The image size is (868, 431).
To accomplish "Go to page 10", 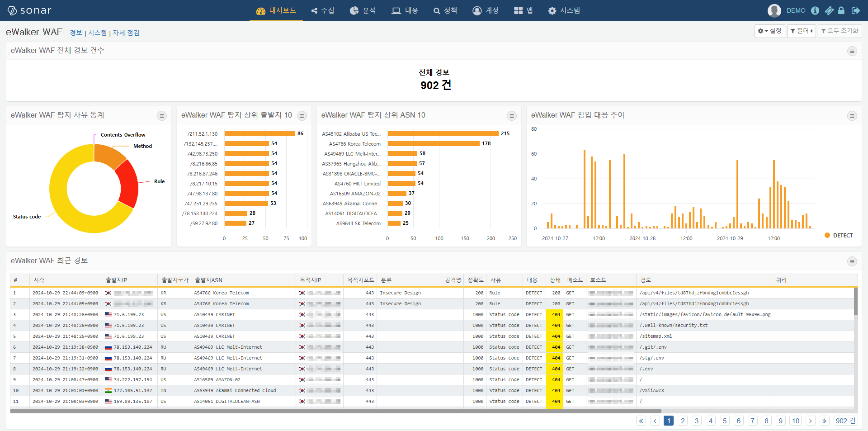I will pos(795,421).
